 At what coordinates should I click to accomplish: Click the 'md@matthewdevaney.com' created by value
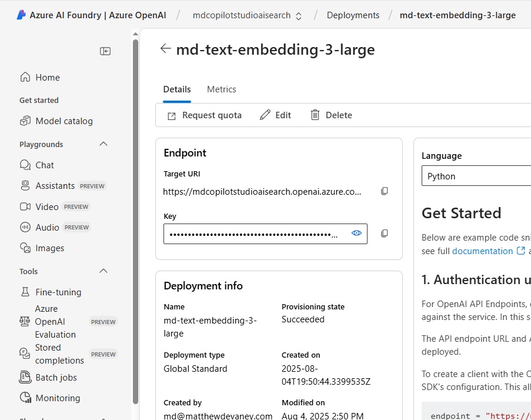pyautogui.click(x=218, y=416)
